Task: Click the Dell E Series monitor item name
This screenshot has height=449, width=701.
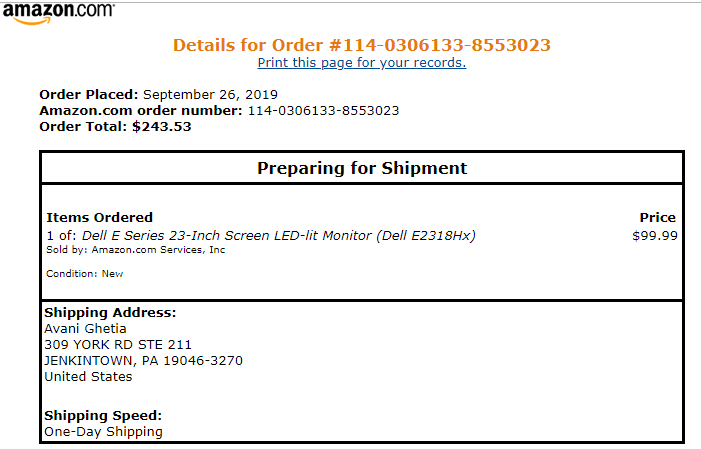Action: [279, 236]
